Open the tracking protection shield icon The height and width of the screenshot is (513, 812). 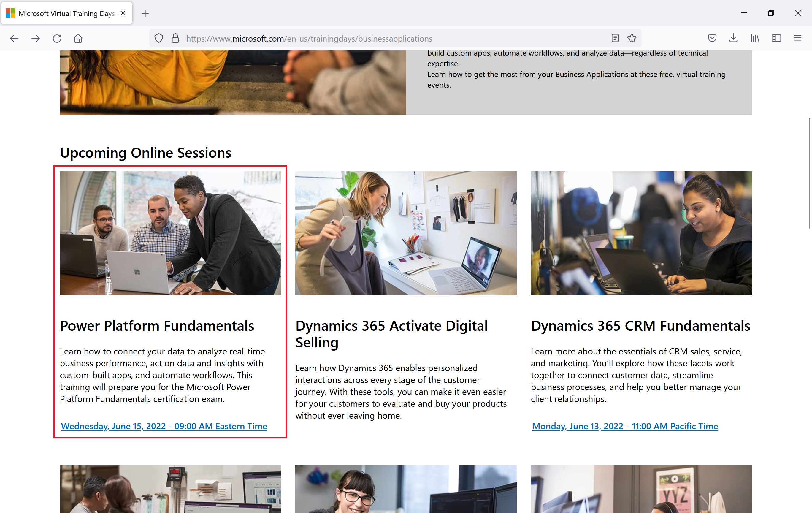(x=158, y=39)
